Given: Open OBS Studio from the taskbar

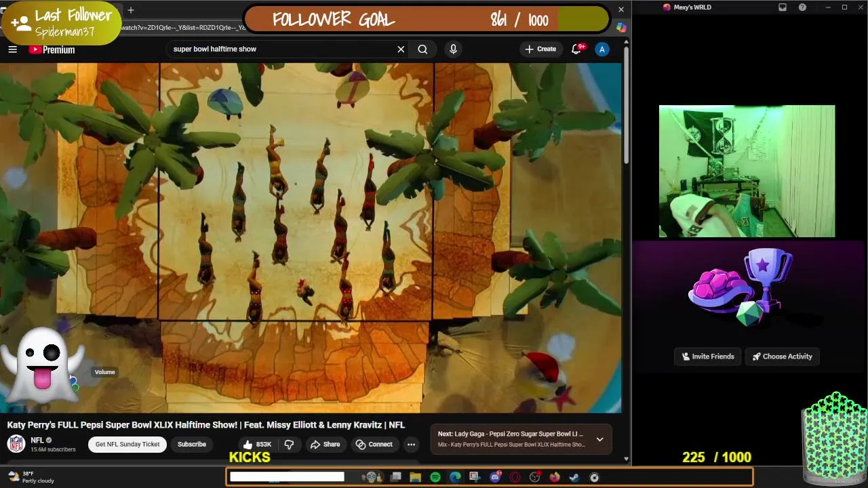Looking at the screenshot, I should 534,477.
